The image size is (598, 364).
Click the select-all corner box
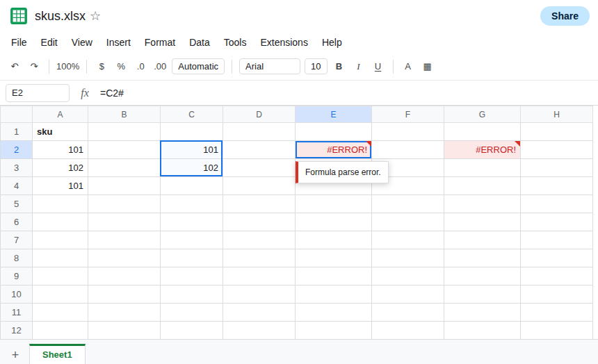point(17,115)
